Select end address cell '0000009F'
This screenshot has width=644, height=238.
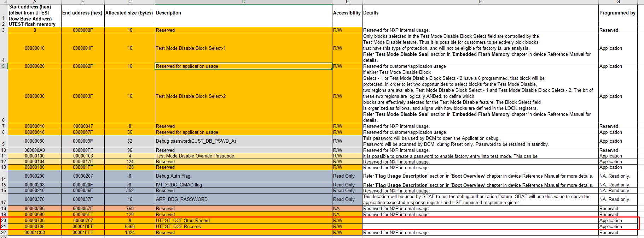(83, 141)
